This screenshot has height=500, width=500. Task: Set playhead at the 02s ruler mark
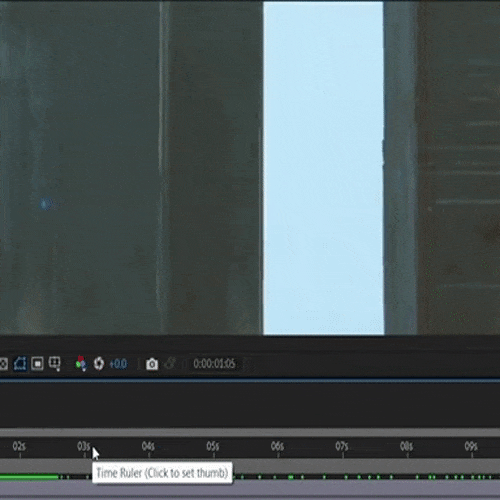19,446
